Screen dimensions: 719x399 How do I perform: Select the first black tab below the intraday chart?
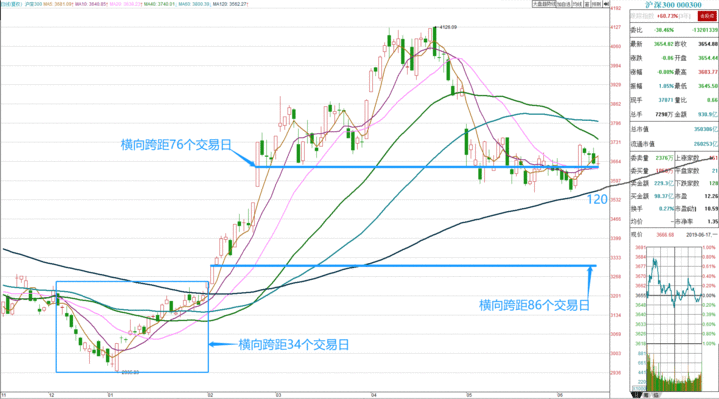click(x=636, y=394)
